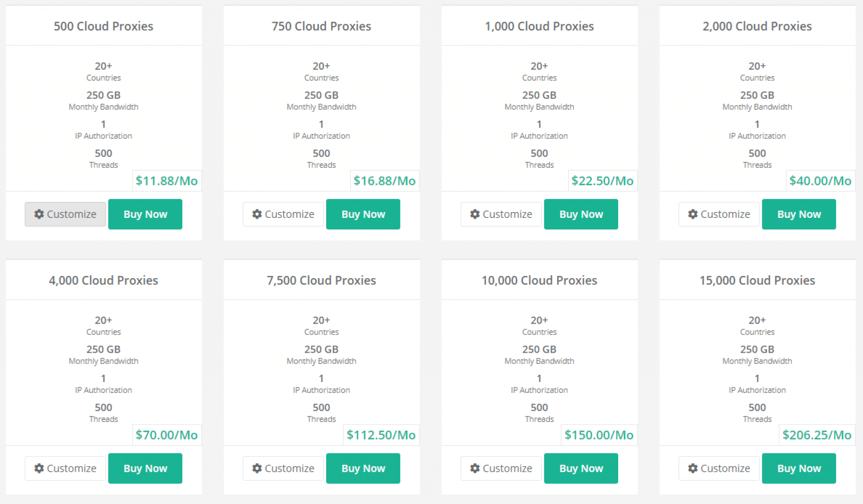Purchase the 2,000 Cloud Proxies plan
863x504 pixels.
[x=799, y=214]
